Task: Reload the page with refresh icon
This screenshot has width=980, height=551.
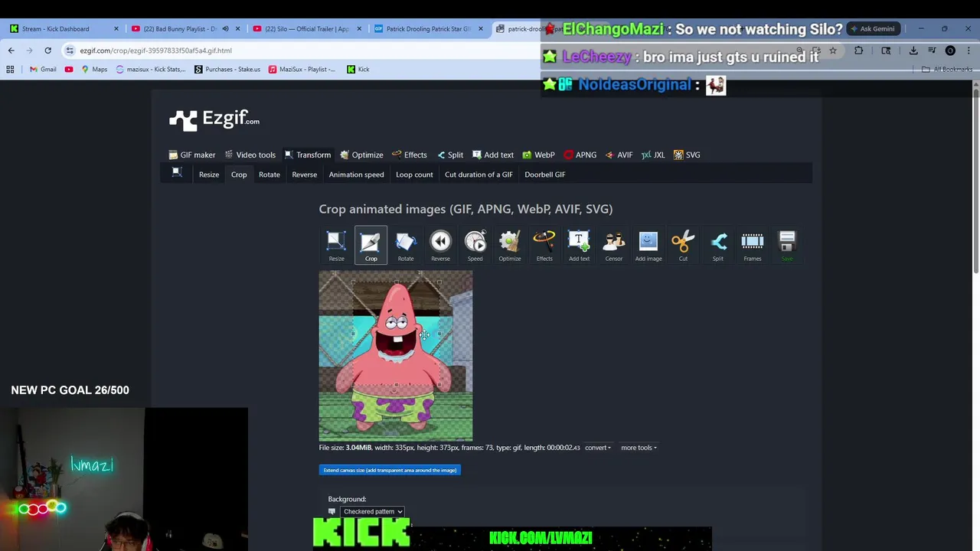Action: coord(47,51)
